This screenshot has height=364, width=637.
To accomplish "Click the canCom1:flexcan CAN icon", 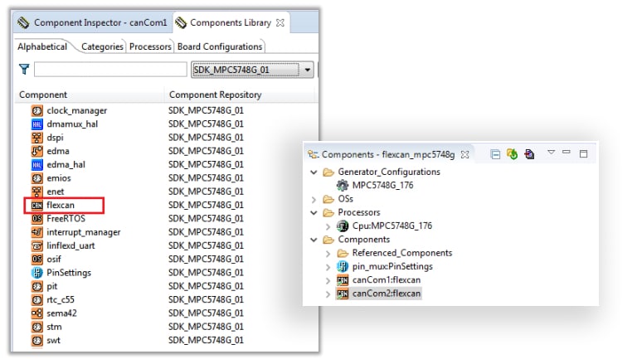I will point(343,280).
